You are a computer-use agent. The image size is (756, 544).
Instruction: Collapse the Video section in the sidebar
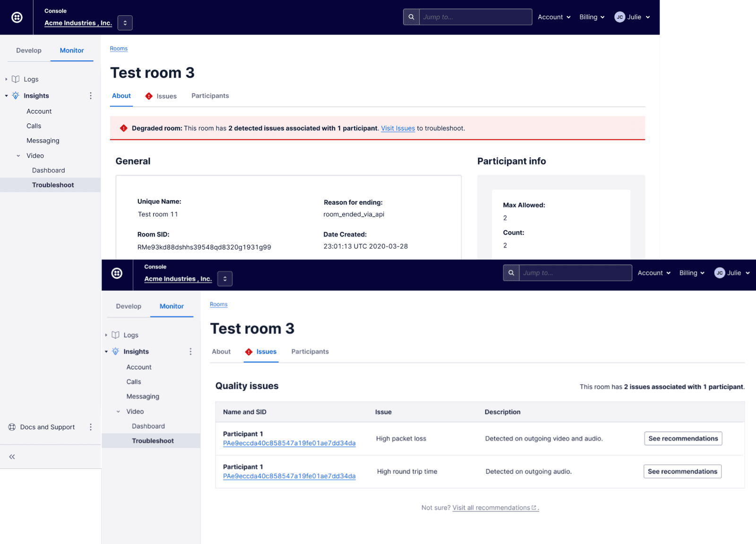(x=18, y=155)
